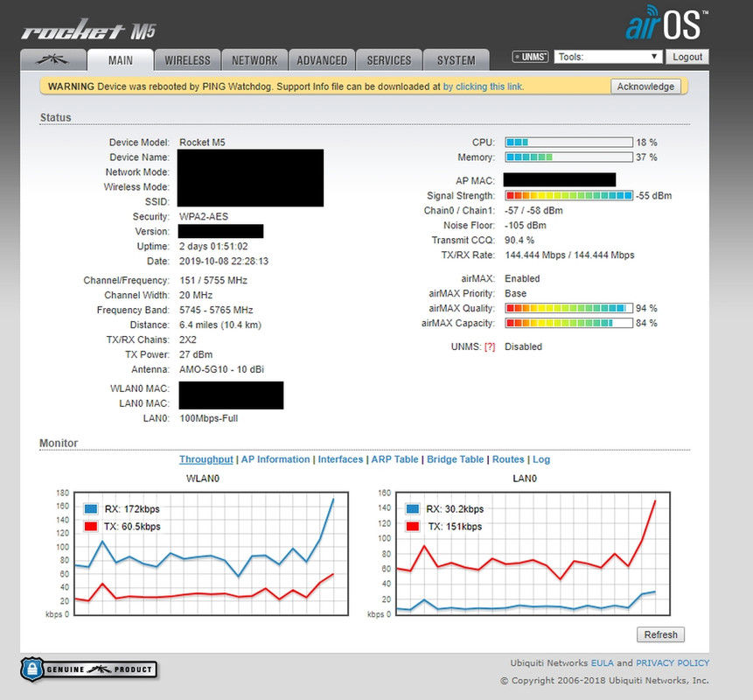
Task: Show the Bridge Table
Action: (456, 459)
